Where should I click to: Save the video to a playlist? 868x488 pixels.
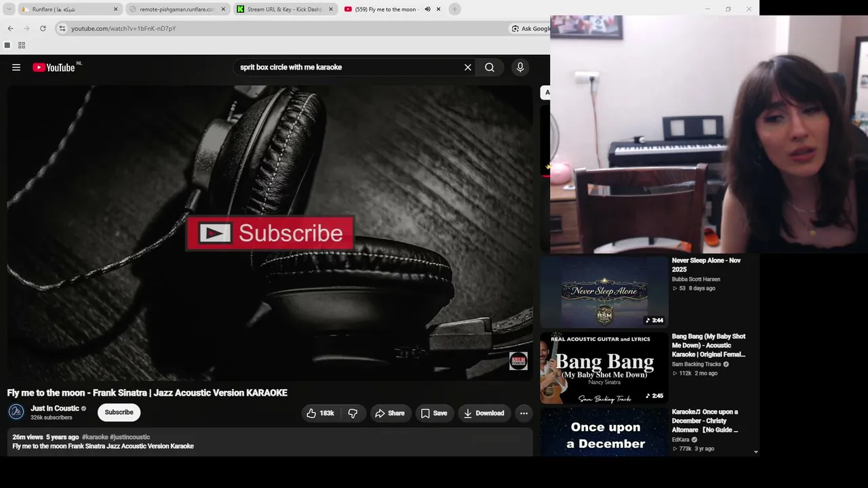434,413
